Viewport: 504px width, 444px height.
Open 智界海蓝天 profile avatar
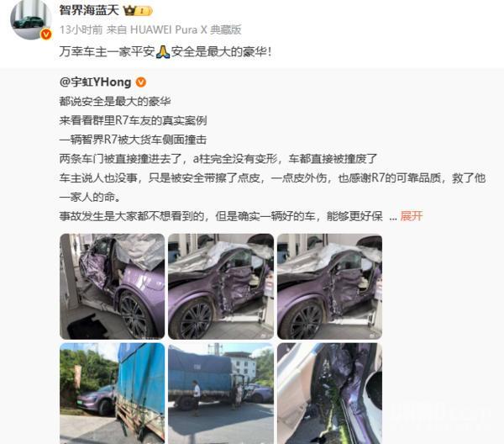point(31,18)
